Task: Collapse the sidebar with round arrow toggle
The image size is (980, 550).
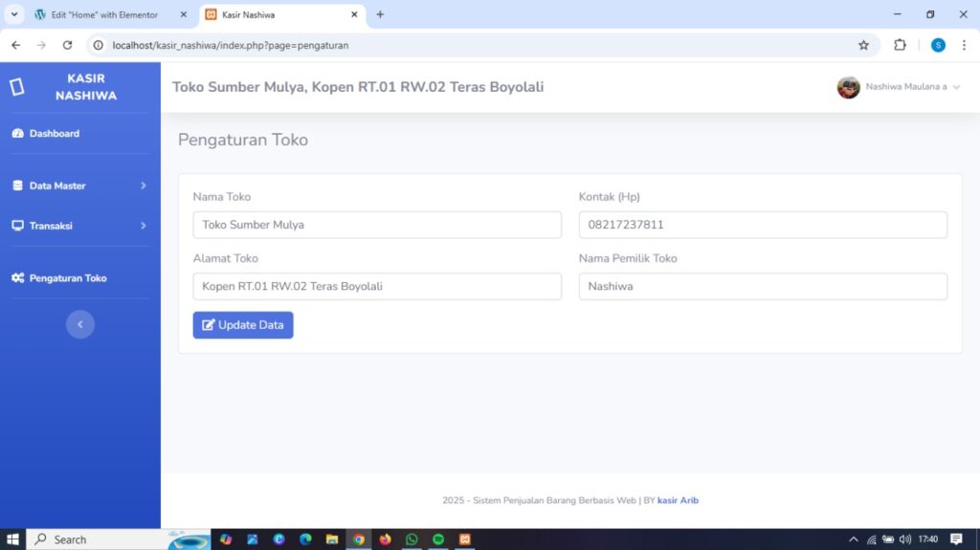Action: pos(80,324)
